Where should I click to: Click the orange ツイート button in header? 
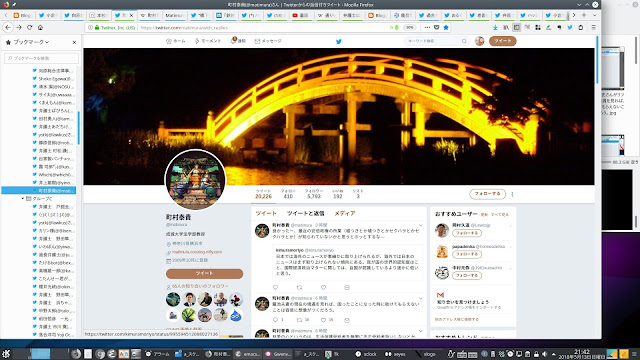click(502, 41)
